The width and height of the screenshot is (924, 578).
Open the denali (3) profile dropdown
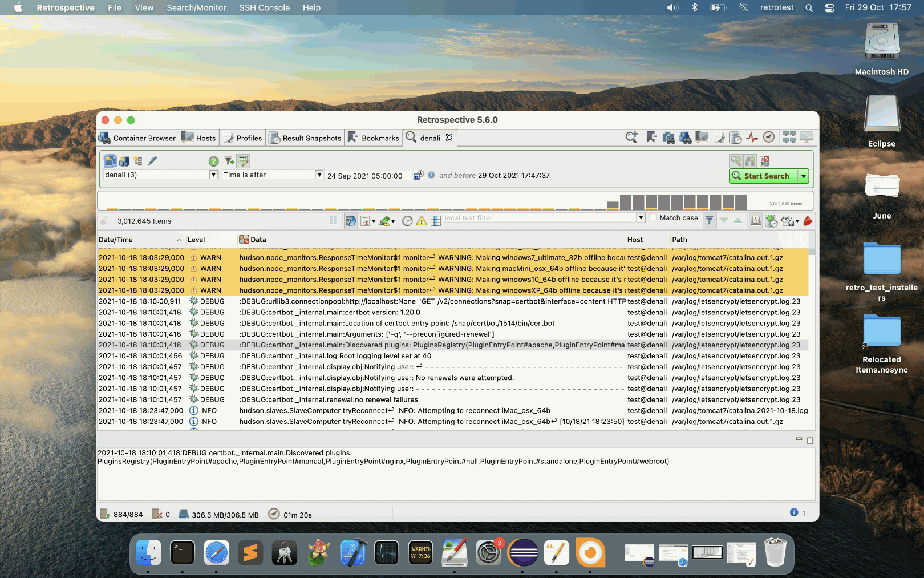pyautogui.click(x=213, y=175)
